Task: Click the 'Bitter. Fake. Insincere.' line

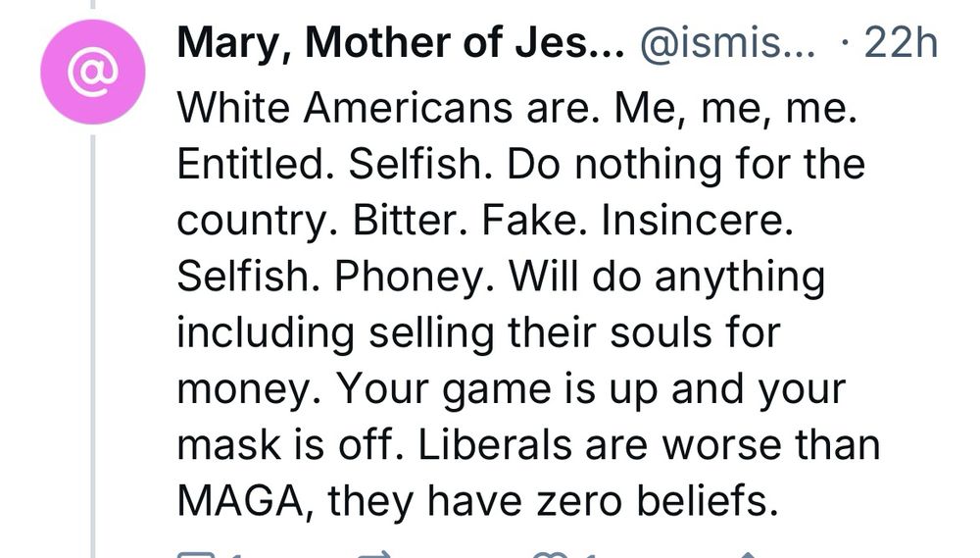Action: [573, 221]
